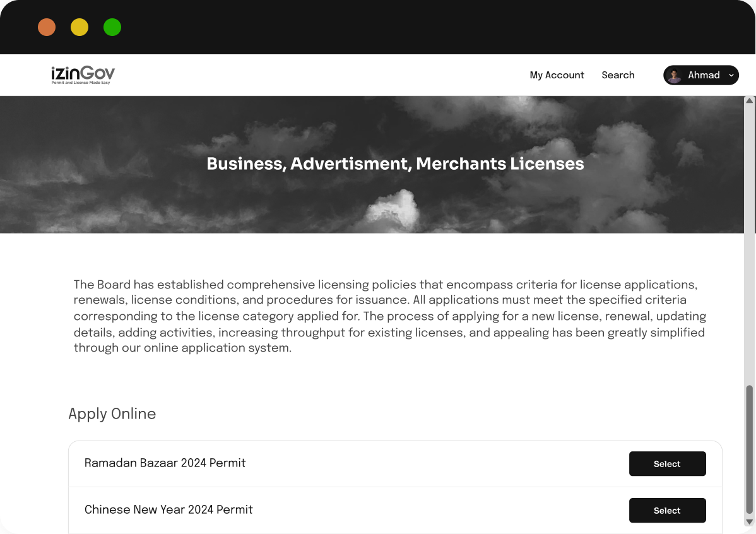The image size is (756, 534).
Task: Open the Ahmad user menu
Action: [701, 75]
